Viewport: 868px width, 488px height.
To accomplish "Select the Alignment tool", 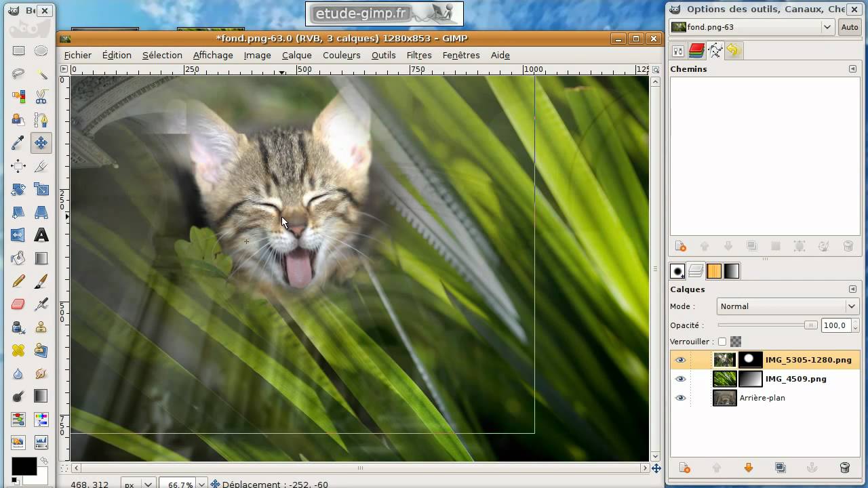I will (18, 166).
